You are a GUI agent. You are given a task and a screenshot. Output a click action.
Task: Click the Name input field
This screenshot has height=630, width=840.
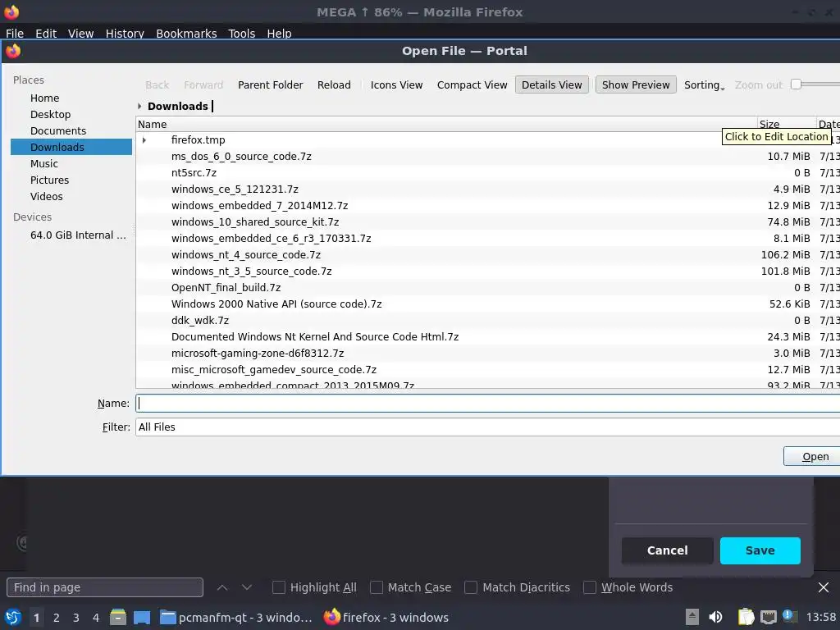point(487,404)
